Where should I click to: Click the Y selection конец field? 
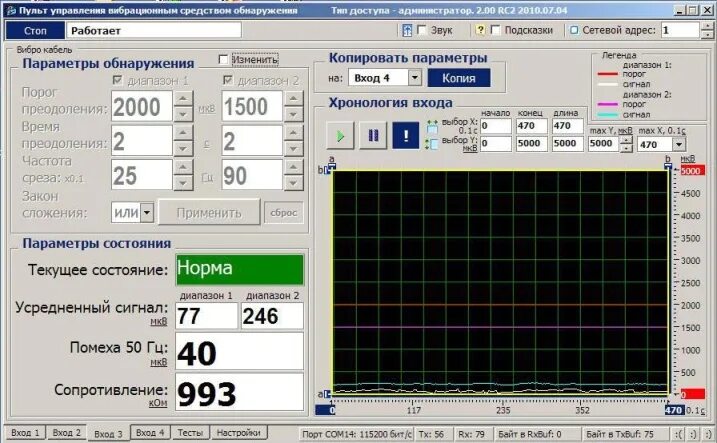point(531,144)
